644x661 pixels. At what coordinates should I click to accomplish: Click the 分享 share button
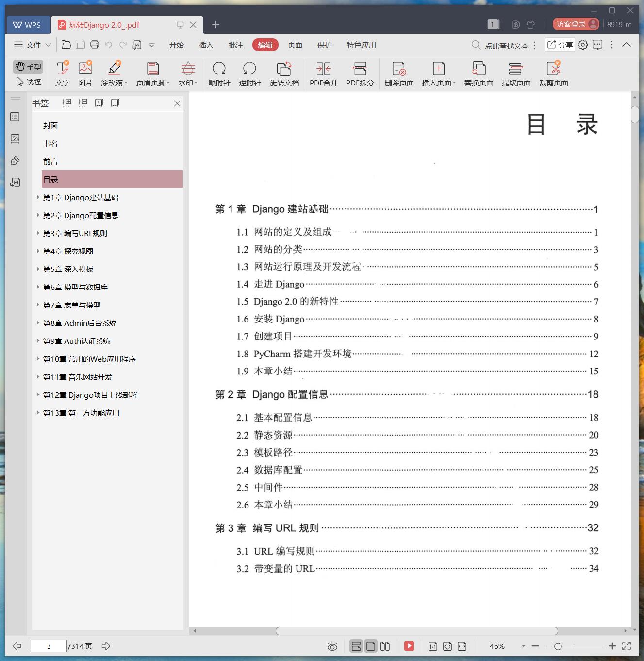point(560,45)
